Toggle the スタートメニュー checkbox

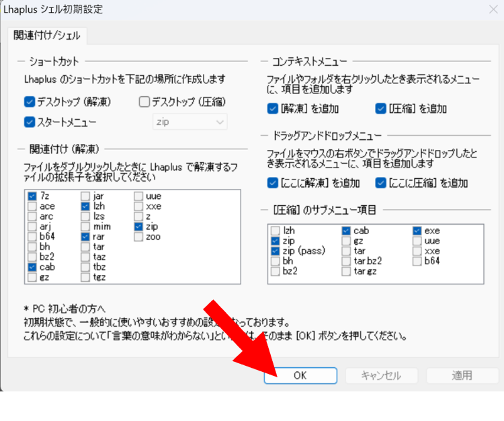pyautogui.click(x=30, y=122)
